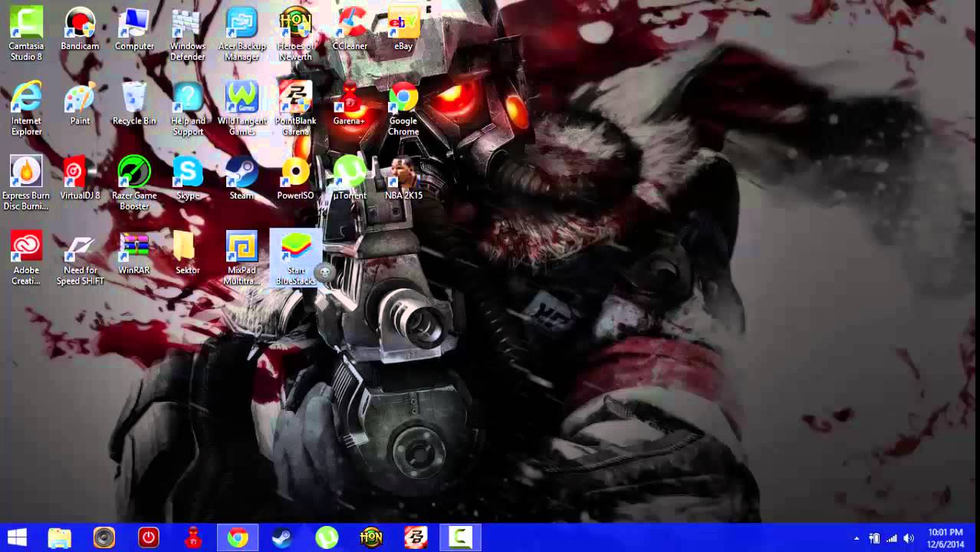980x552 pixels.
Task: Open Steam desktop shortcut
Action: tap(242, 179)
